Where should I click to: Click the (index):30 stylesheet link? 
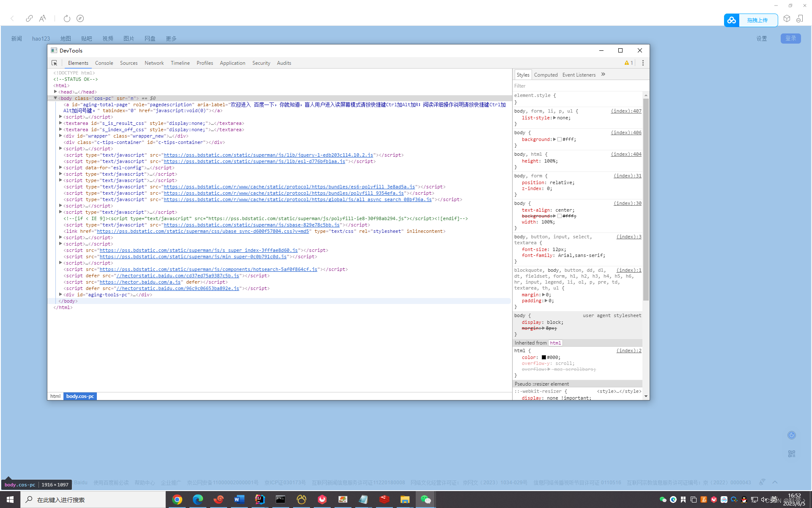(628, 203)
